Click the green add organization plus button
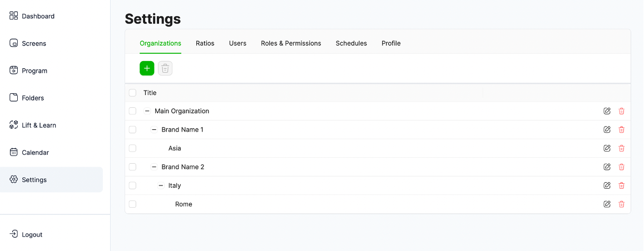Image resolution: width=644 pixels, height=251 pixels. (147, 68)
